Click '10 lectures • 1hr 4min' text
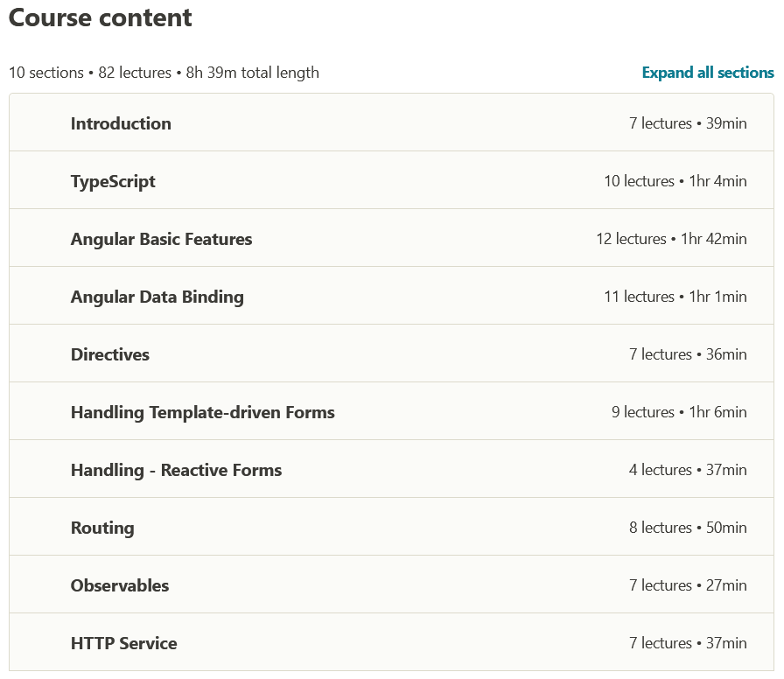This screenshot has height=679, width=784. [x=675, y=181]
